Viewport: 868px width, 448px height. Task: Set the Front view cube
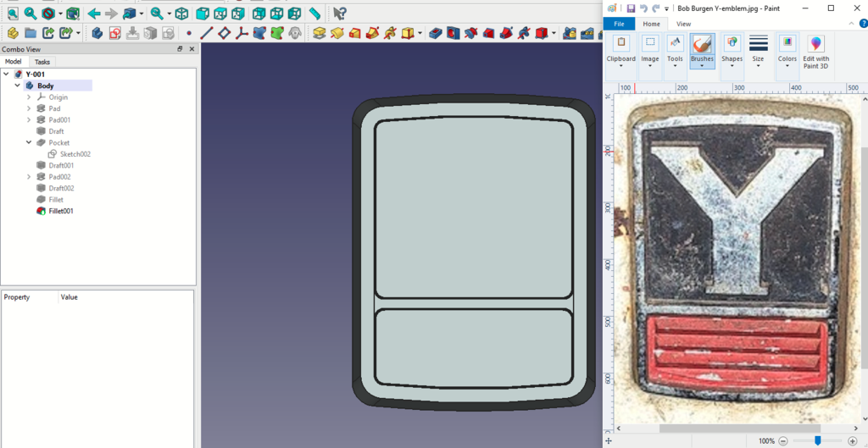tap(203, 14)
